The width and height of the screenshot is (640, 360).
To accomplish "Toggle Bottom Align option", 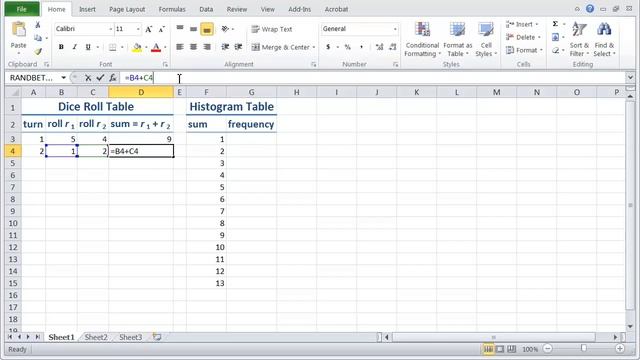I will click(x=207, y=29).
